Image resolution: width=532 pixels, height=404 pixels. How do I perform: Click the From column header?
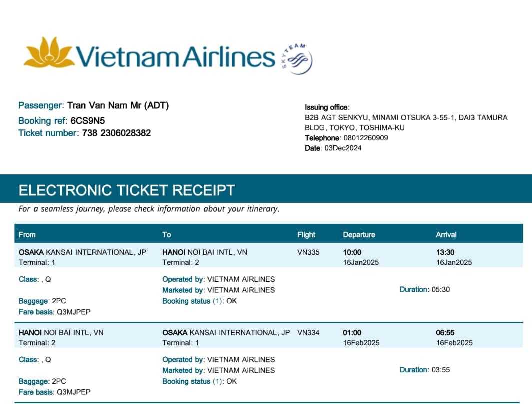pyautogui.click(x=27, y=234)
